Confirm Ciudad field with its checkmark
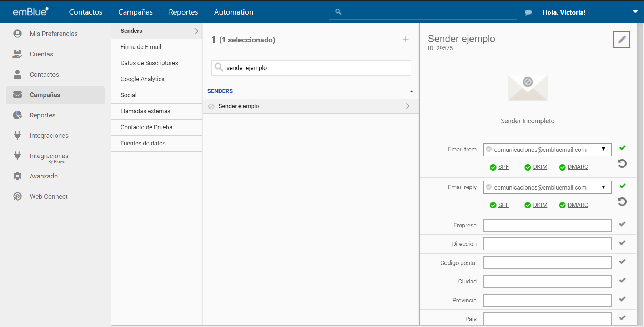Viewport: 644px width, 327px height. (x=622, y=281)
